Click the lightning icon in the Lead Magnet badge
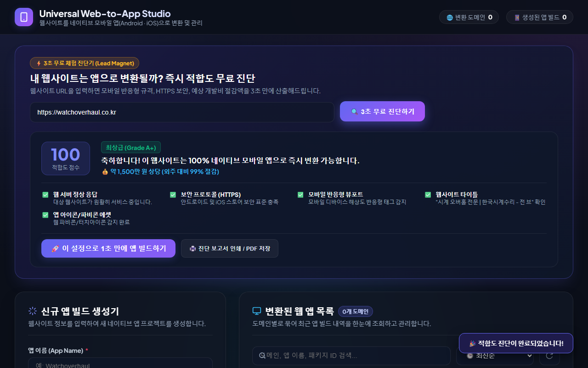588x368 pixels. 39,63
